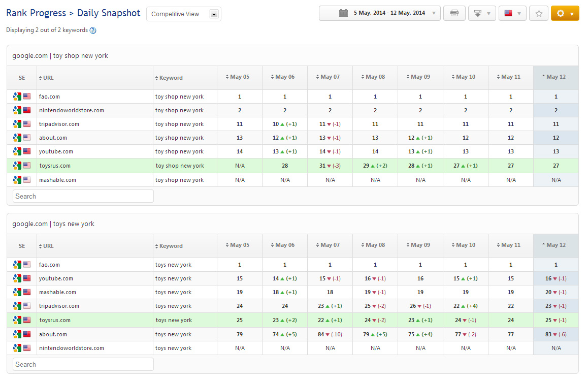Click the Rank Progress breadcrumb link
Image resolution: width=588 pixels, height=382 pixels.
click(36, 13)
